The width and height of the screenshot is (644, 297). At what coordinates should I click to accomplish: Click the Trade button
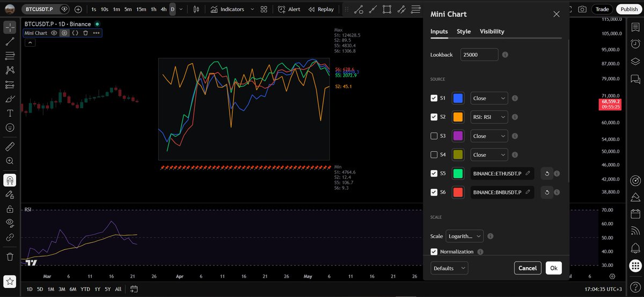pos(602,9)
